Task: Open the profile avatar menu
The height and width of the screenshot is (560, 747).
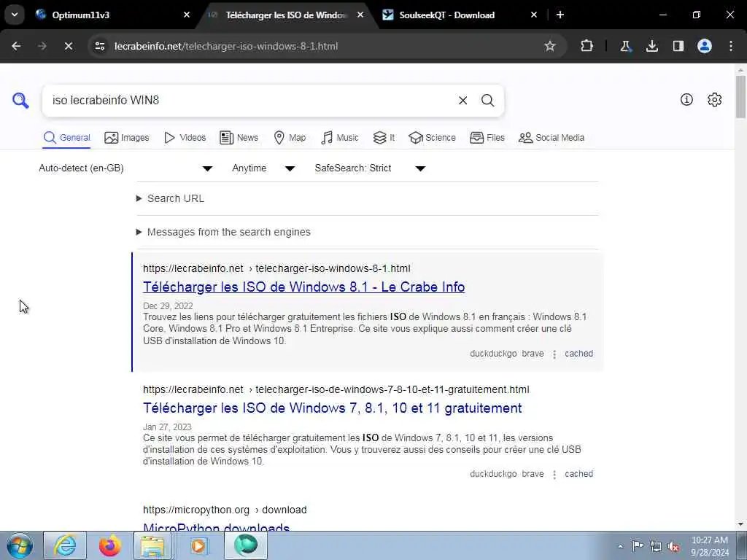Action: [x=705, y=46]
